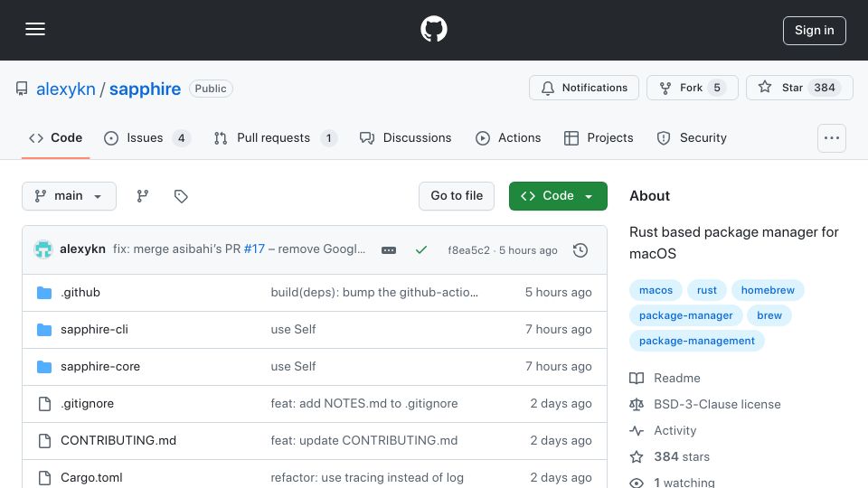This screenshot has width=868, height=488.
Task: Open 'build(deps): bump the github-actio…' commit message
Action: (x=374, y=292)
